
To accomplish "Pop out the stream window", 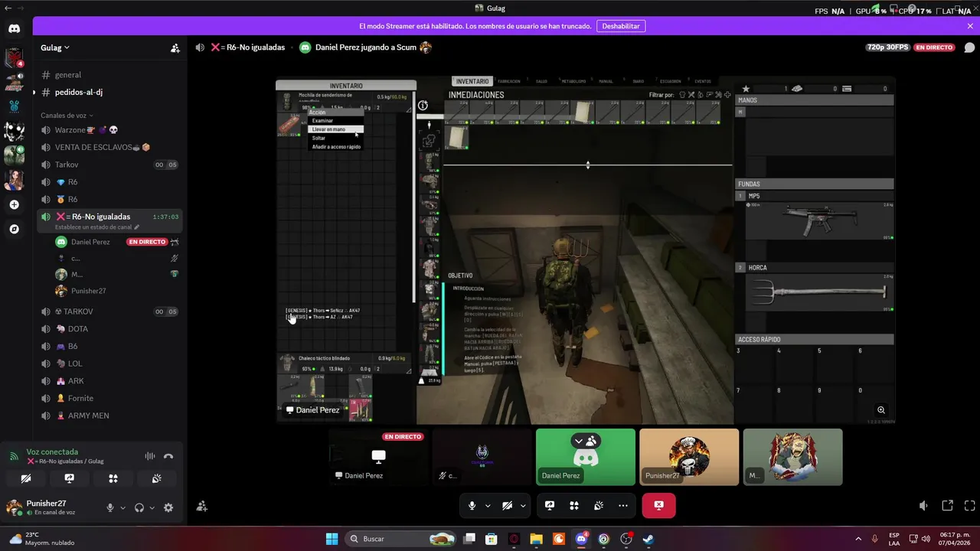I will [947, 506].
